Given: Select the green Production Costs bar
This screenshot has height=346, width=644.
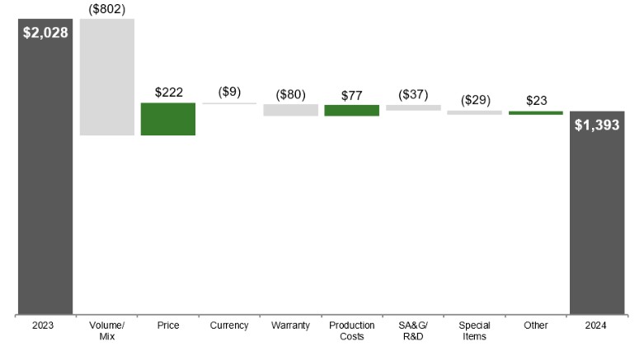Looking at the screenshot, I should click(x=351, y=111).
